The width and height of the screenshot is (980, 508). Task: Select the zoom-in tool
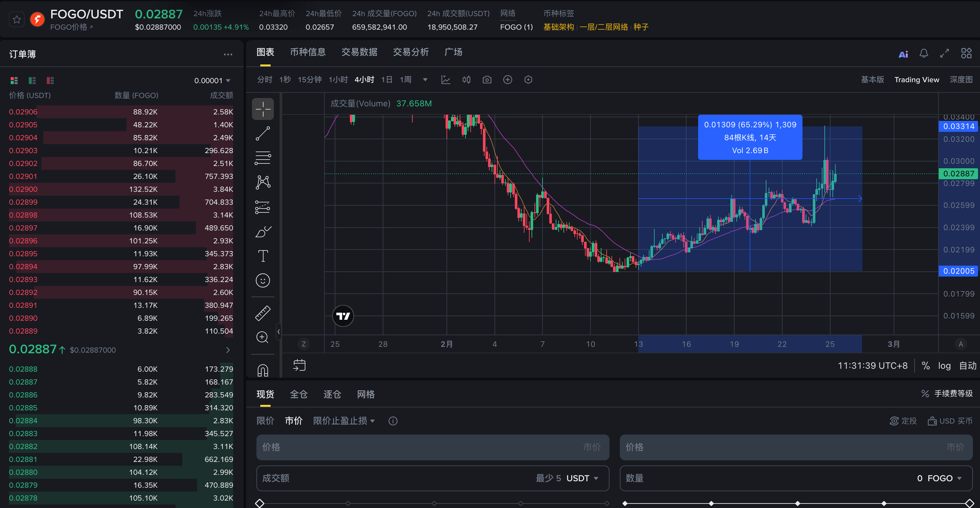pos(263,337)
